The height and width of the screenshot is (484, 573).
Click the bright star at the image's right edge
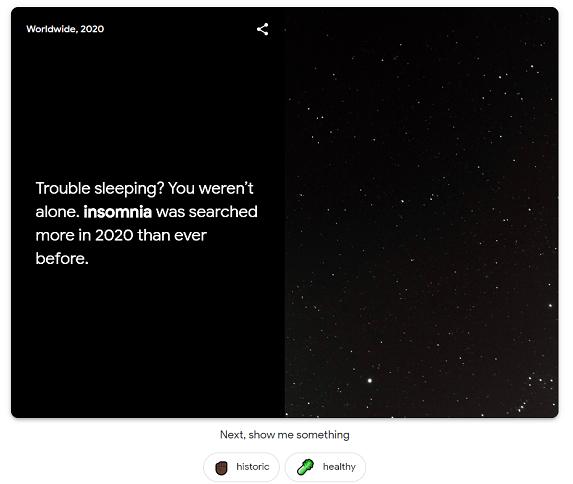[550, 305]
